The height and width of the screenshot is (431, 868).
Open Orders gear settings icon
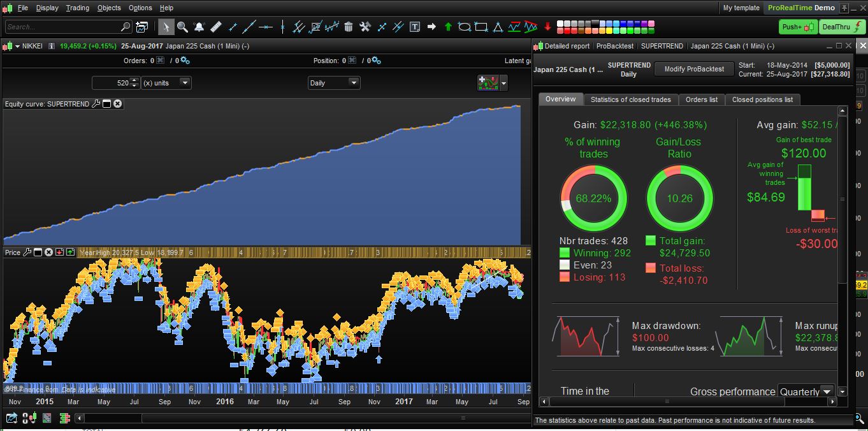point(185,61)
